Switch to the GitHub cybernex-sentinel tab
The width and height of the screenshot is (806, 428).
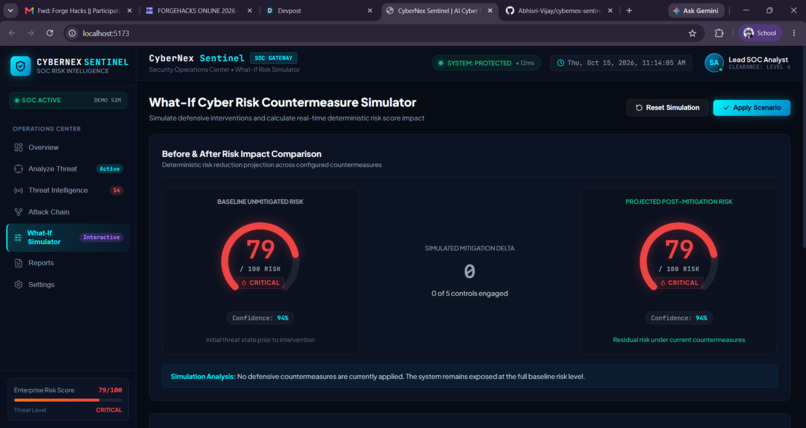tap(559, 11)
